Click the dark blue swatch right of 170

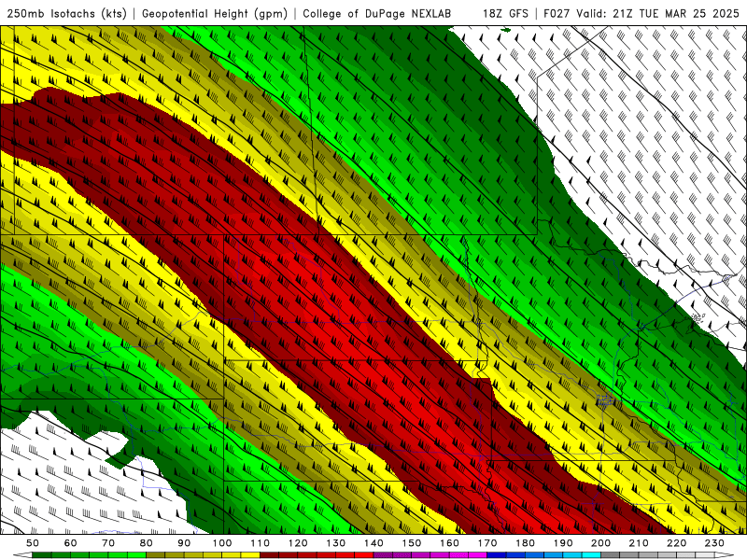coord(497,555)
